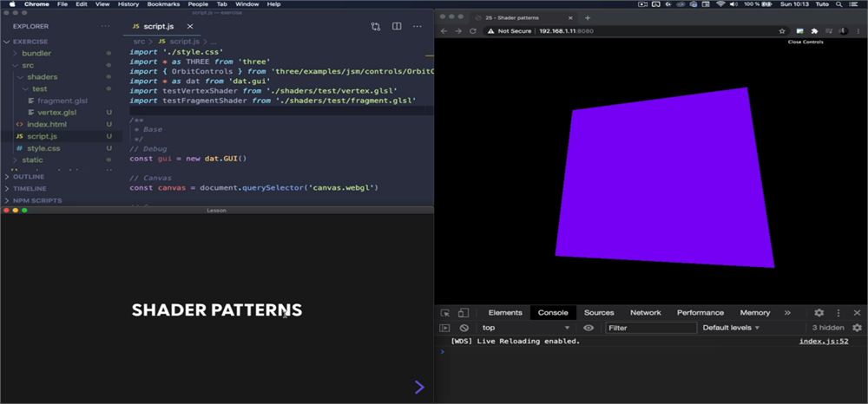The height and width of the screenshot is (404, 868).
Task: Open the Explorer panel ellipsis menu
Action: [x=105, y=27]
